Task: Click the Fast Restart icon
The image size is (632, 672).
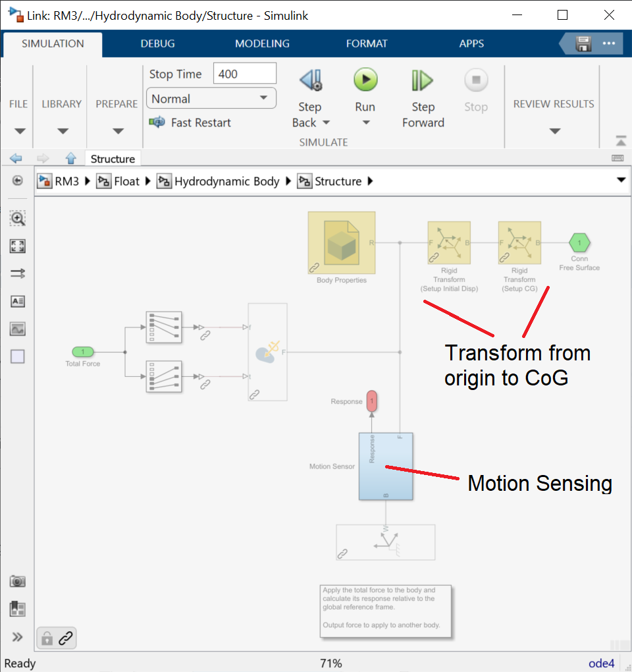Action: click(156, 123)
